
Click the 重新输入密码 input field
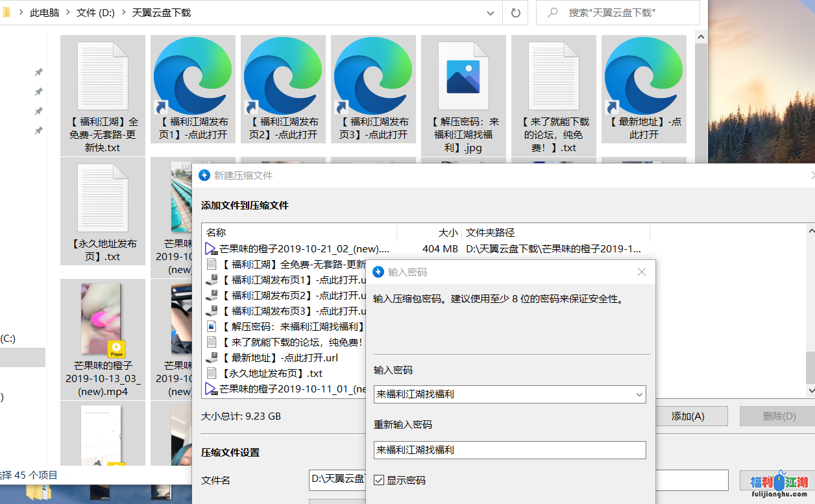coord(509,450)
